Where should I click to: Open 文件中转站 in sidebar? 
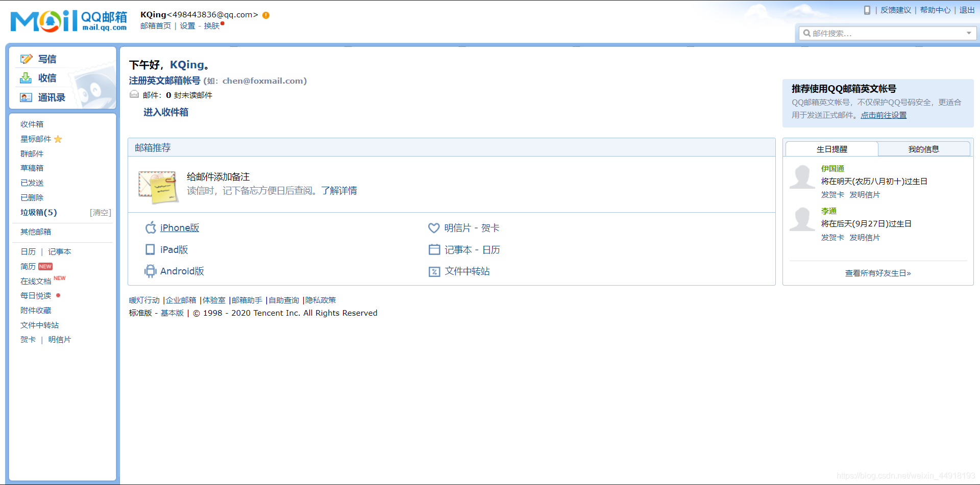tap(39, 325)
